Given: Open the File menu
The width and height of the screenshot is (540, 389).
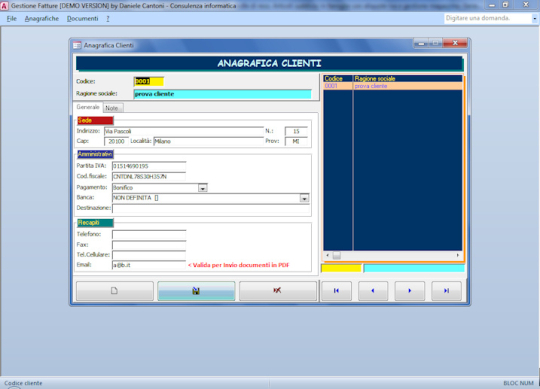Looking at the screenshot, I should point(12,19).
